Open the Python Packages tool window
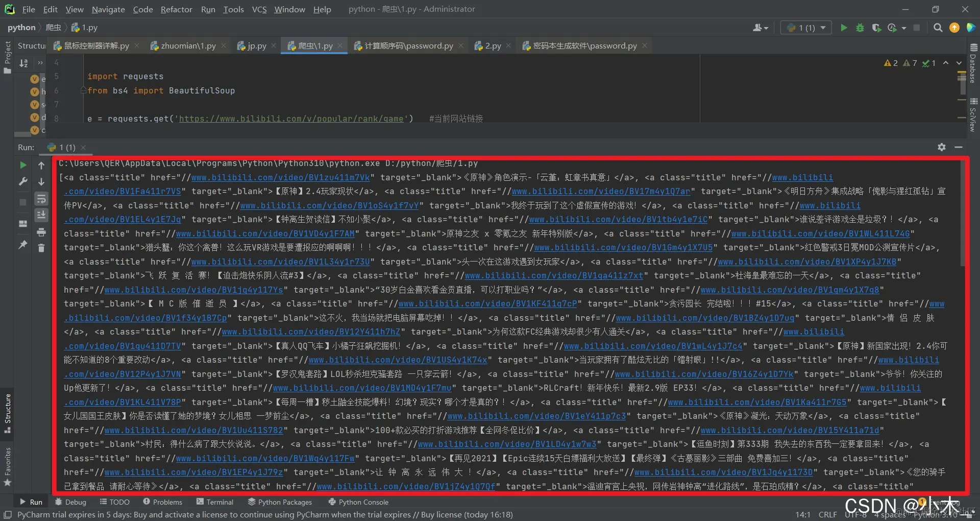This screenshot has width=980, height=521. point(280,502)
